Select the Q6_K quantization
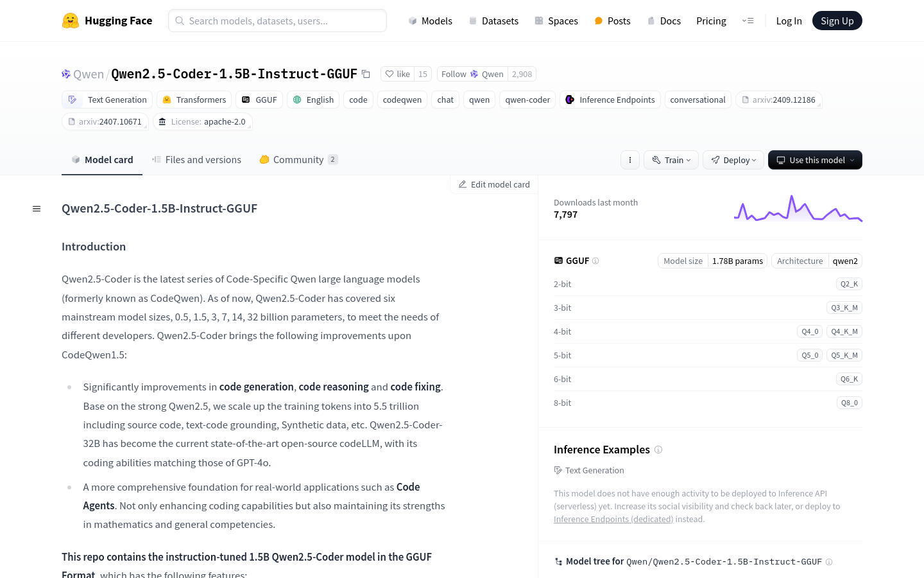Viewport: 924px width, 578px height. [849, 379]
